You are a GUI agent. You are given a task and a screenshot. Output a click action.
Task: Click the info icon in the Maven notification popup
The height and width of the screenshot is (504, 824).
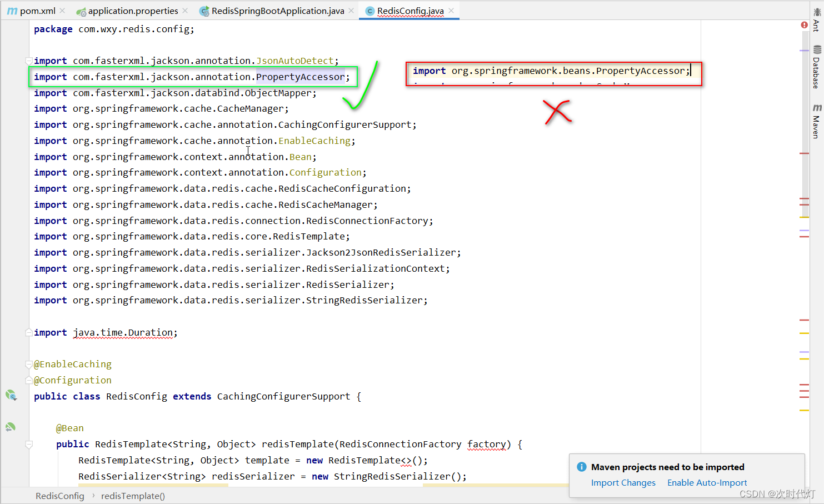point(581,467)
